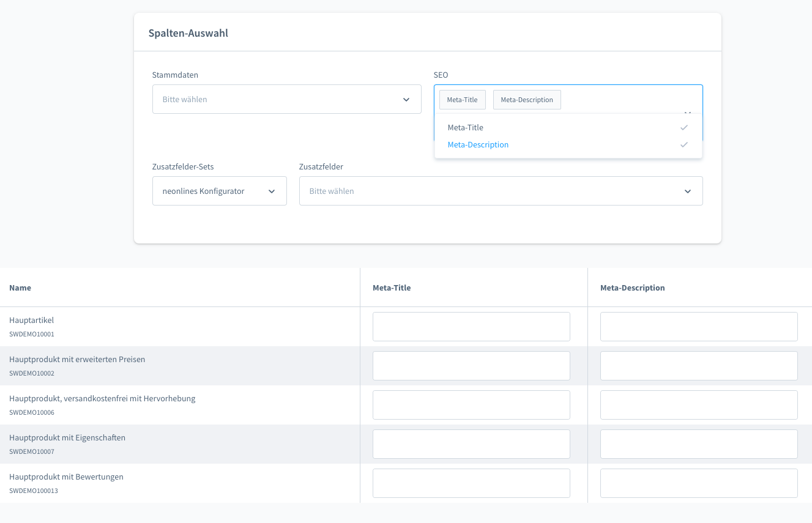Click the Meta-Title tag in SEO field
Viewport: 812px width, 523px height.
click(463, 100)
